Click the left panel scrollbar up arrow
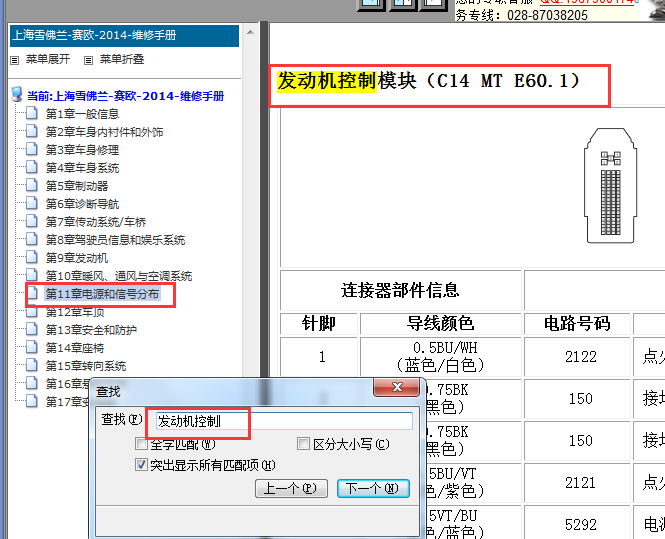Screen dimensions: 665x539 [x=251, y=33]
